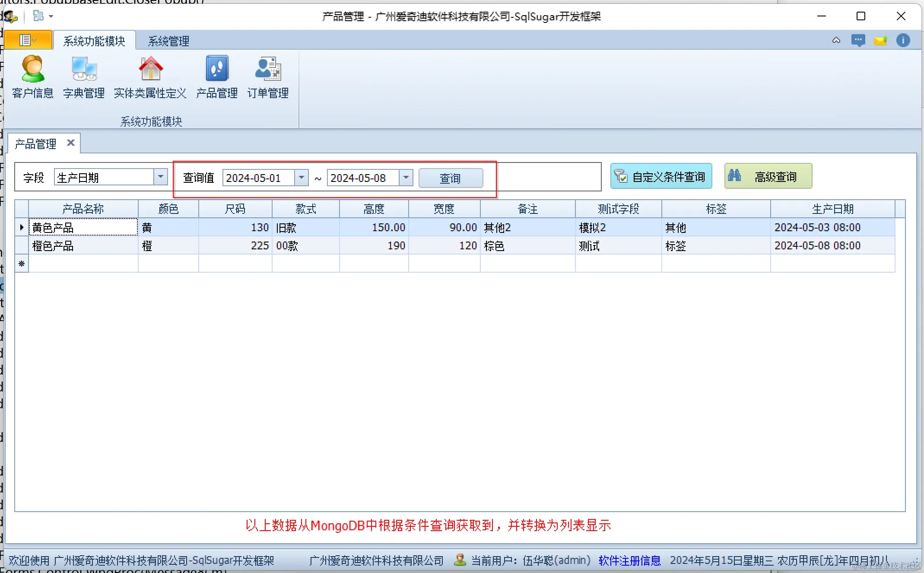Viewport: 924px width, 573px height.
Task: Open the orange application menu button
Action: point(28,41)
